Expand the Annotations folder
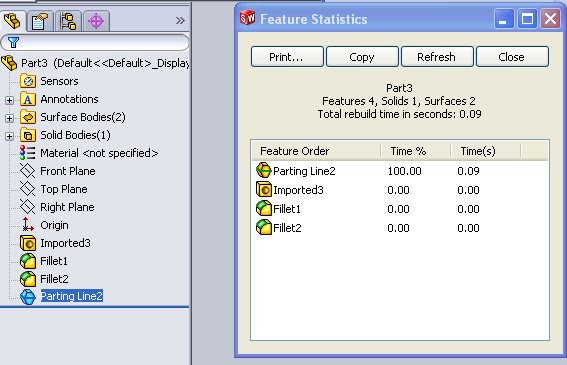 pos(9,100)
